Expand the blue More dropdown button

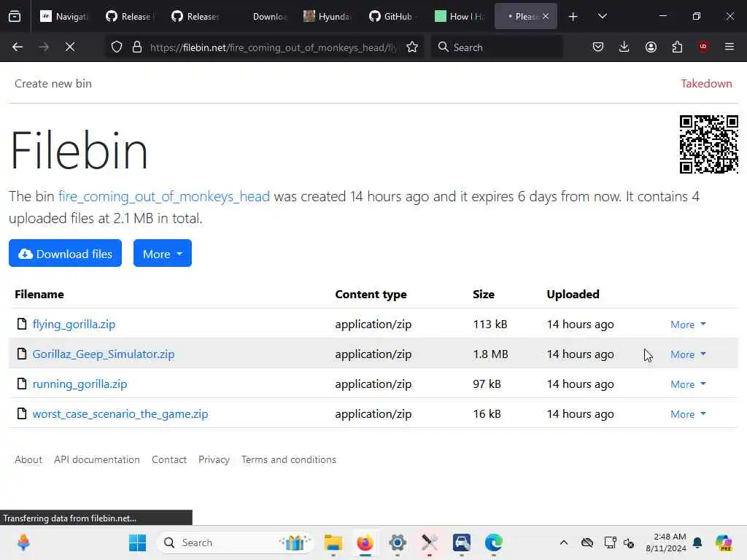pyautogui.click(x=163, y=253)
